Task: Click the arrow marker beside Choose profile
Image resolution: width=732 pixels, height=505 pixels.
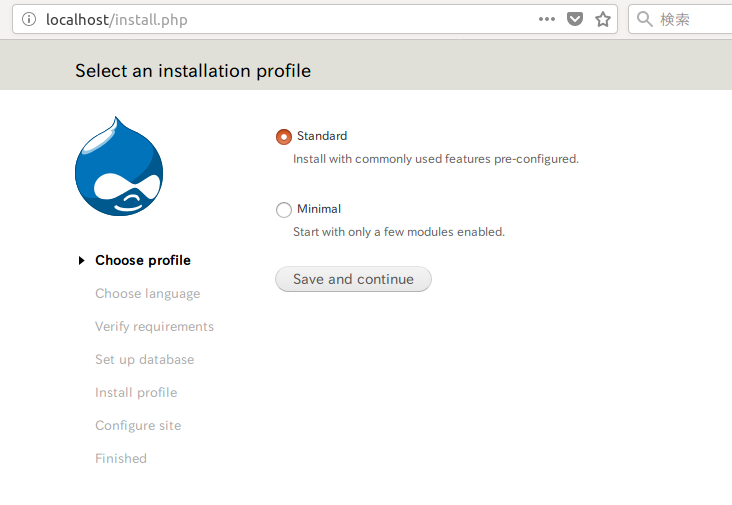Action: coord(82,260)
